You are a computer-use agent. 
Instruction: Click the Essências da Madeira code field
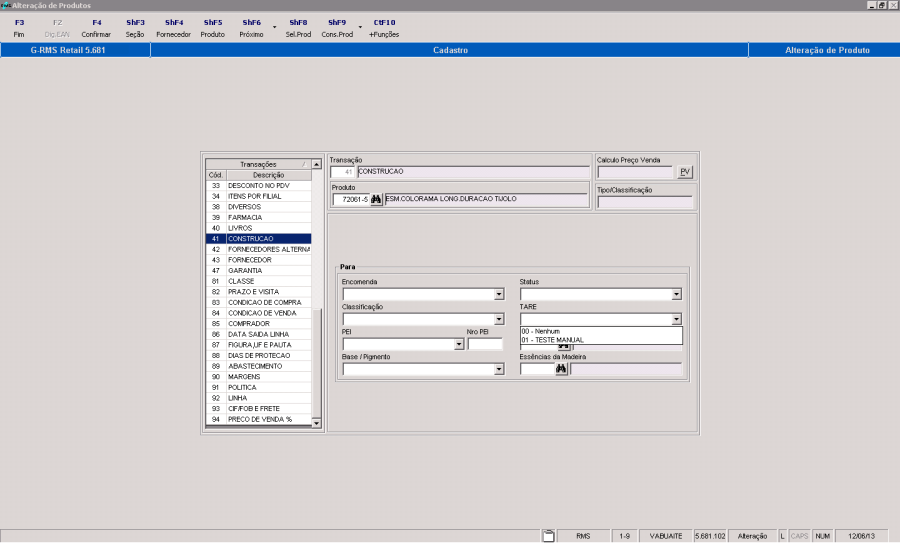click(x=537, y=369)
